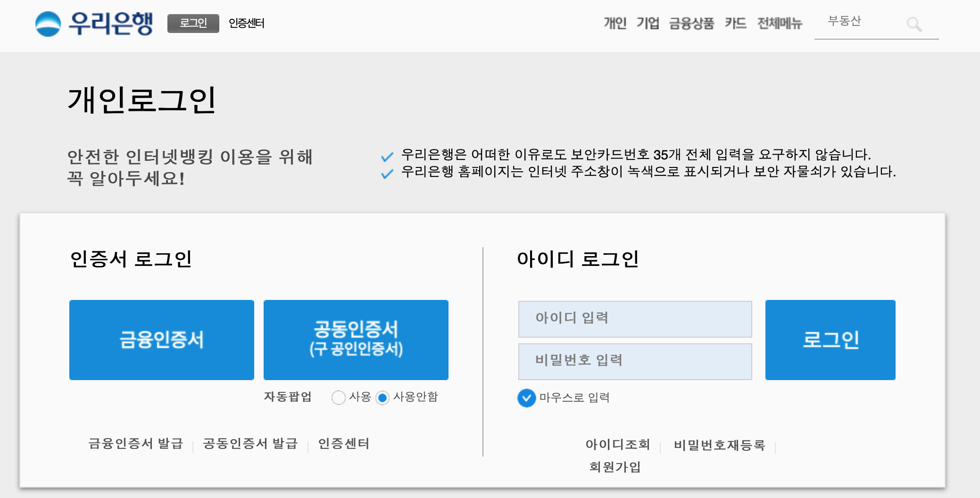Click the search magnifier icon
980x498 pixels.
click(x=914, y=24)
